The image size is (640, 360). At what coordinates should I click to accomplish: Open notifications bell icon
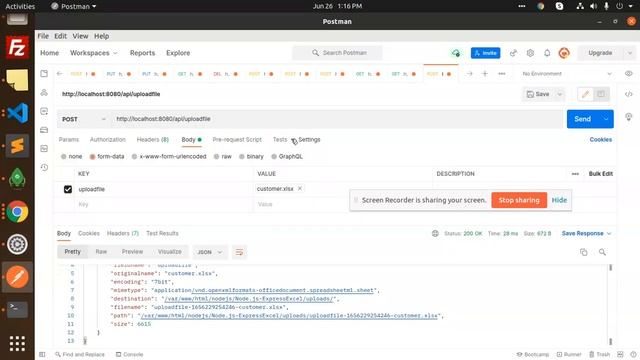[x=547, y=53]
